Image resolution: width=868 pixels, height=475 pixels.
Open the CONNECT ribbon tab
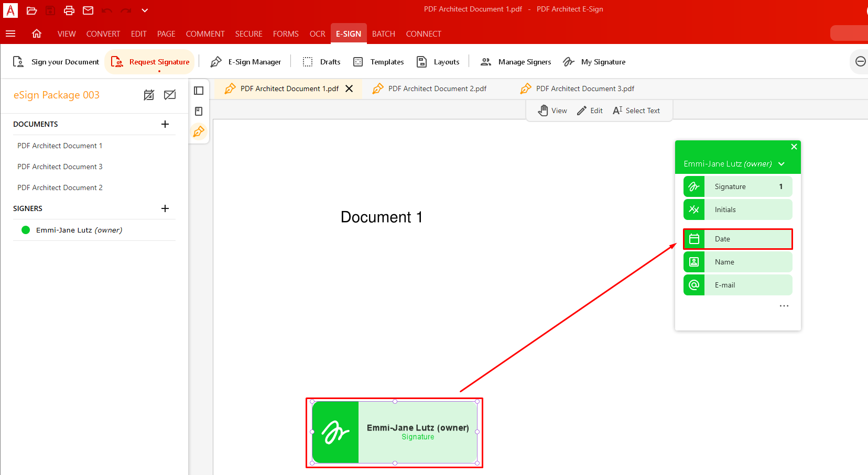pos(424,34)
